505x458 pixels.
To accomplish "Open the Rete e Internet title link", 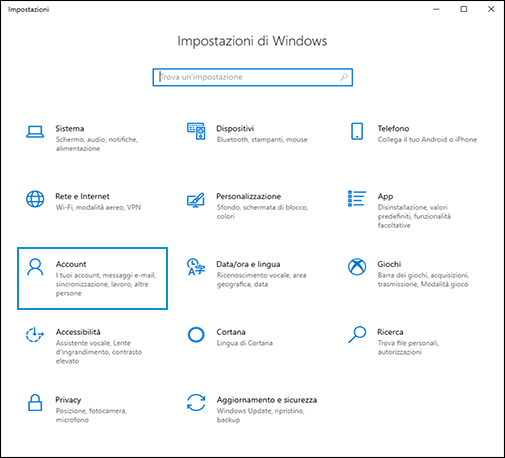I will click(82, 196).
